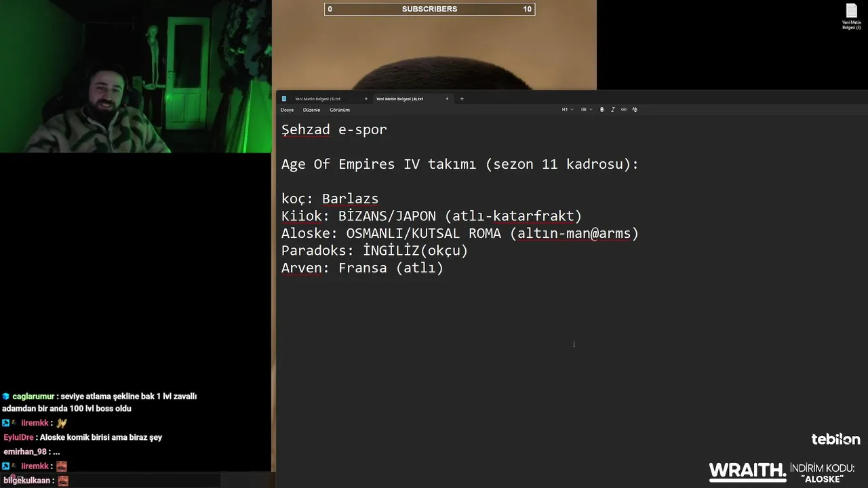This screenshot has width=868, height=488.
Task: Click the 'Şehzad e-spor' heading line
Action: click(x=334, y=129)
